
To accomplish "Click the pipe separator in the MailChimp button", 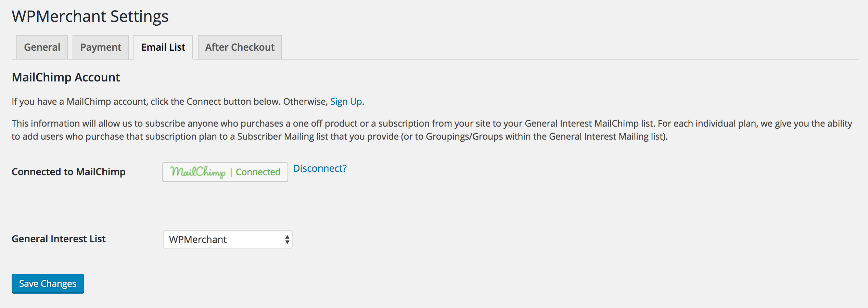I will click(x=231, y=172).
